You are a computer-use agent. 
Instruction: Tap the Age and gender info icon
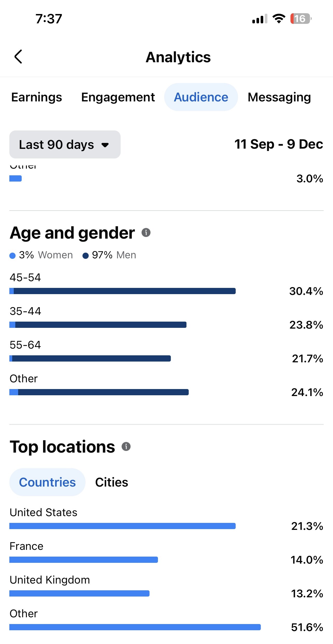coord(146,232)
